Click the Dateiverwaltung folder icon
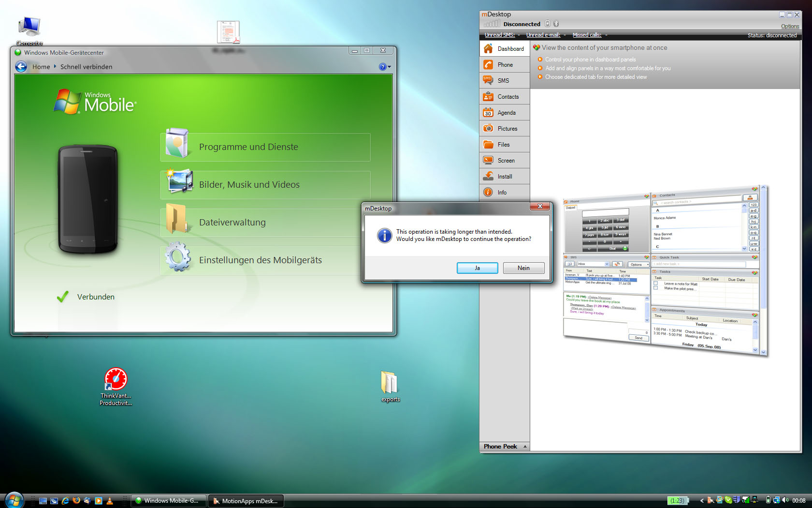Viewport: 812px width, 508px height. 177,219
